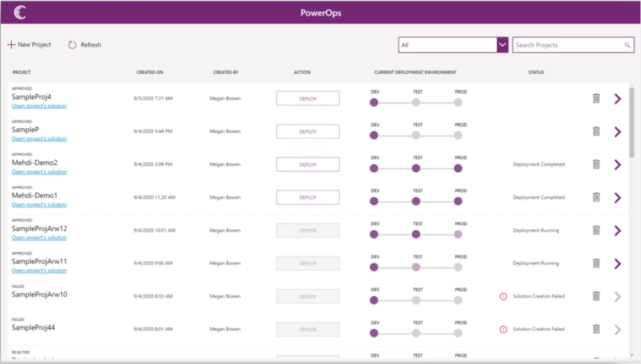Click the New Project plus icon

click(11, 45)
